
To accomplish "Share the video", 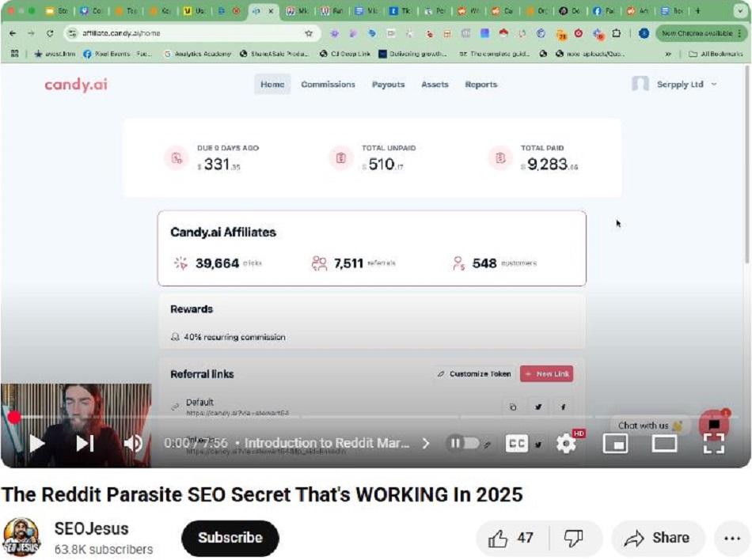I will [x=658, y=538].
